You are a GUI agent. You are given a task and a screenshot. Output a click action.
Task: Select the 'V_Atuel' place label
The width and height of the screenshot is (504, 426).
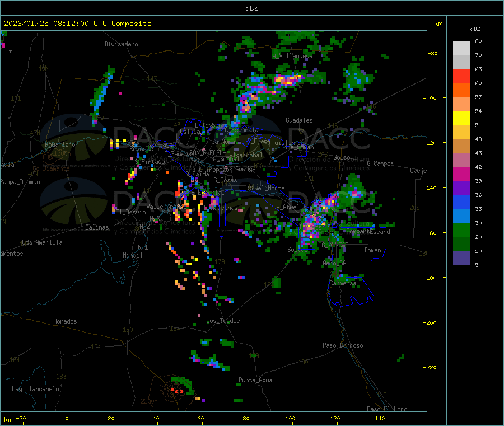point(288,207)
